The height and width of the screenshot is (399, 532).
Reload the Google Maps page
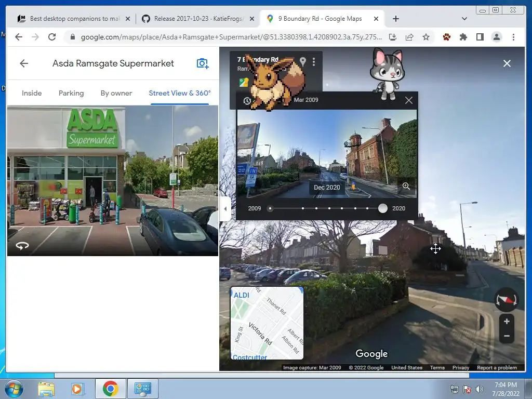pos(52,37)
